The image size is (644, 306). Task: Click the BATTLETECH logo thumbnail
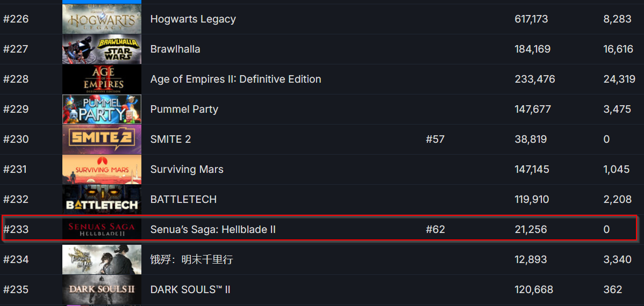click(x=102, y=199)
